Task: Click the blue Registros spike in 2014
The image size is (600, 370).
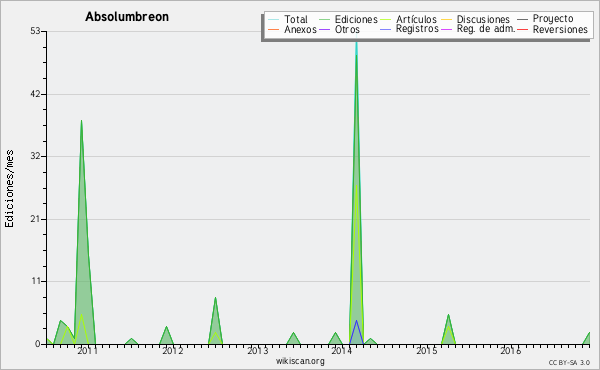Action: tap(356, 333)
